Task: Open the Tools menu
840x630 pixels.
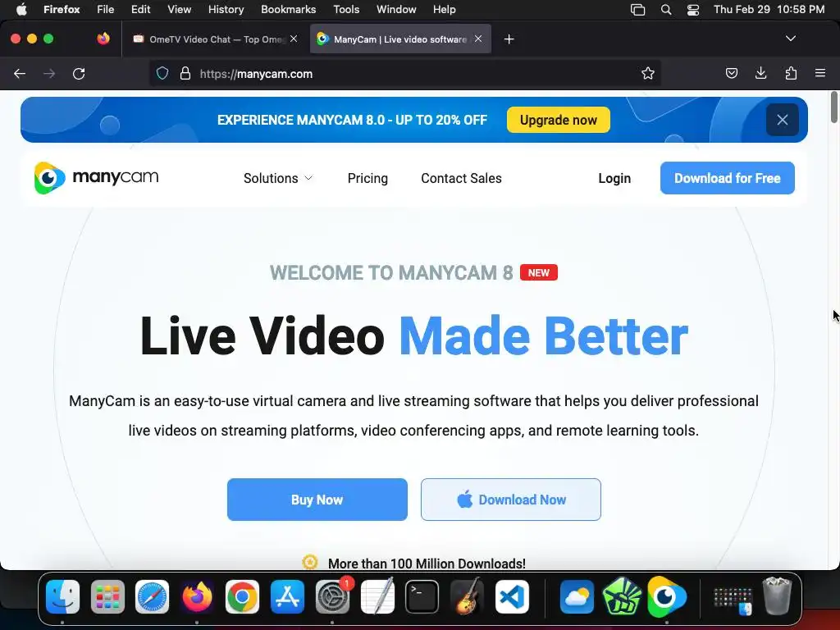Action: tap(346, 10)
